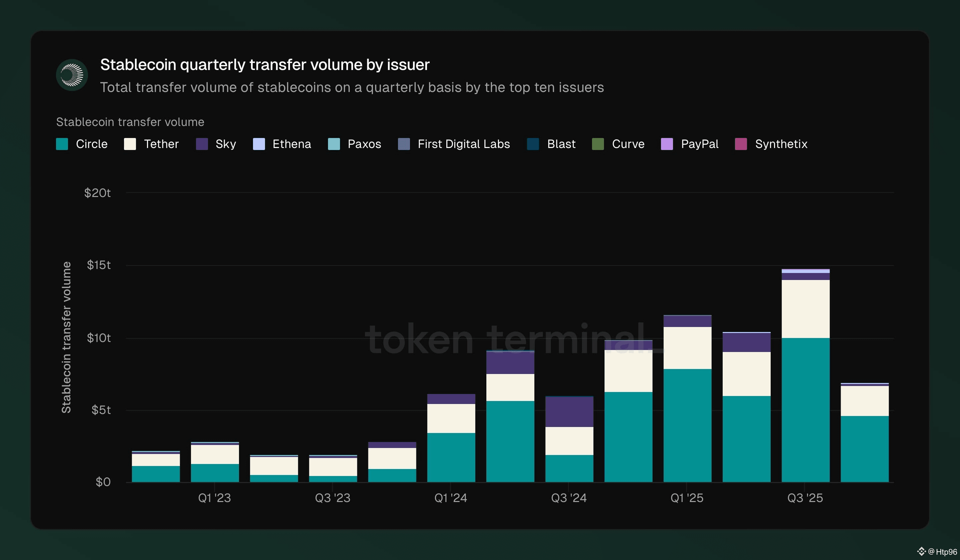
Task: Click the Token Terminal spiral logo icon
Action: tap(72, 75)
